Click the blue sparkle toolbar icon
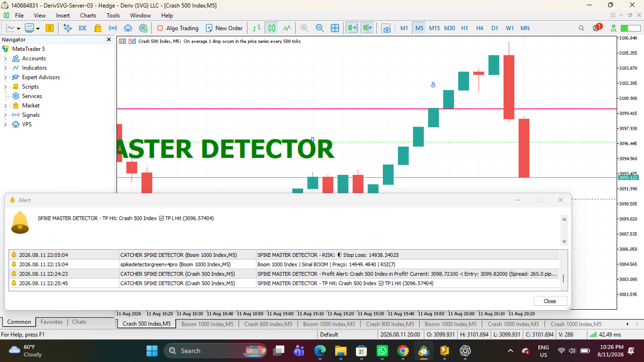 [x=67, y=28]
